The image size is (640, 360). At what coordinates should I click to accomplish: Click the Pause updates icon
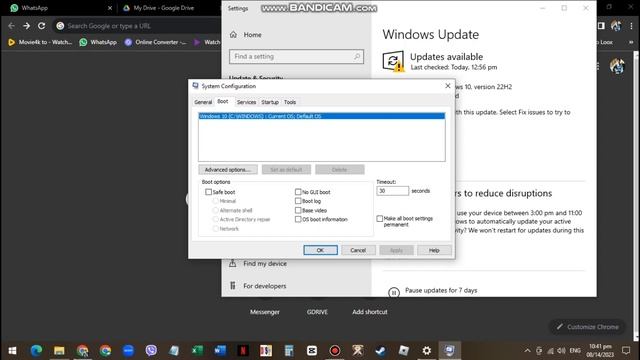click(393, 292)
